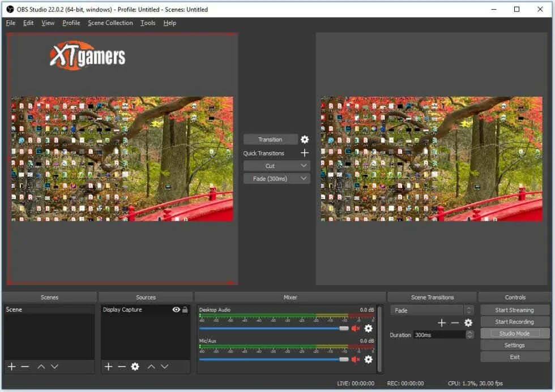Click Desktop Audio volume slider

pos(274,329)
